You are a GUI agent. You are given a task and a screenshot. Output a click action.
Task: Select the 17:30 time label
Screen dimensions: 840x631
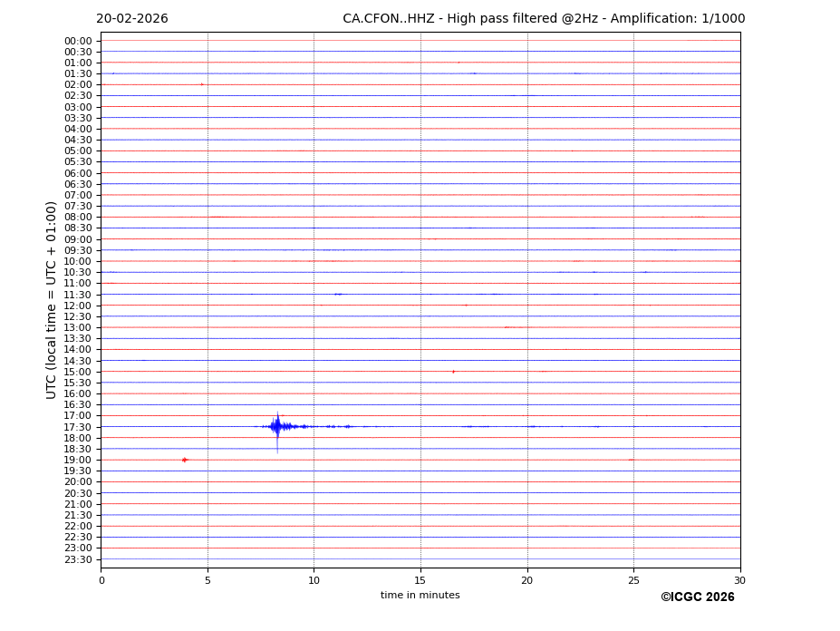point(78,427)
